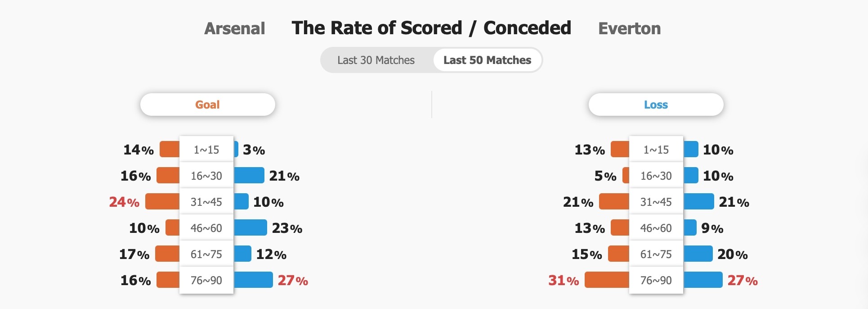
Task: Switch to Last 30 Matches view
Action: (376, 60)
